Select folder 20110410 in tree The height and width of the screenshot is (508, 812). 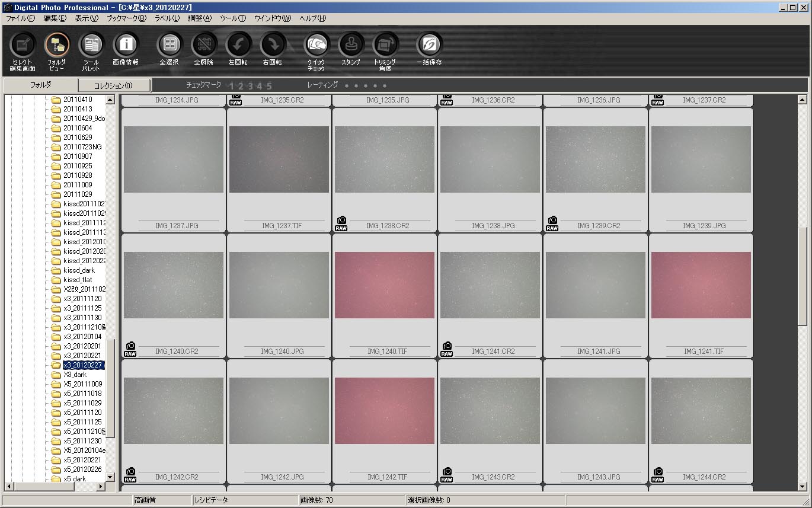pos(78,100)
